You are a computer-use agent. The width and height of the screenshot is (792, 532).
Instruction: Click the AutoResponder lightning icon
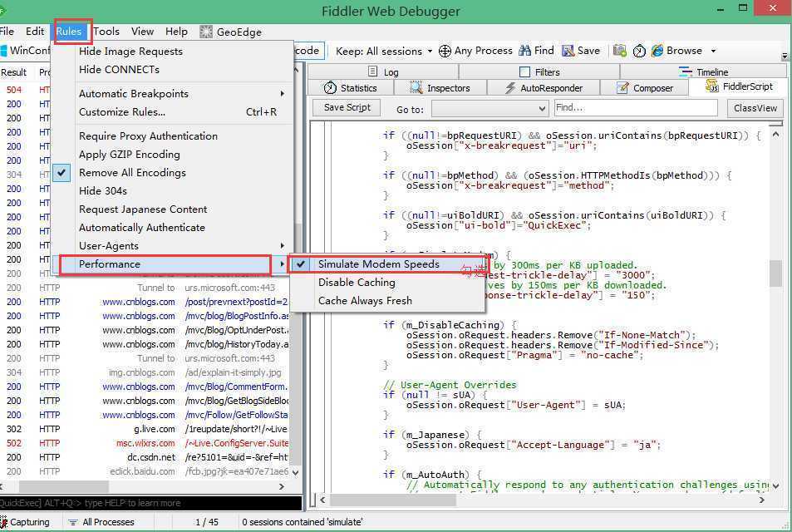coord(510,88)
